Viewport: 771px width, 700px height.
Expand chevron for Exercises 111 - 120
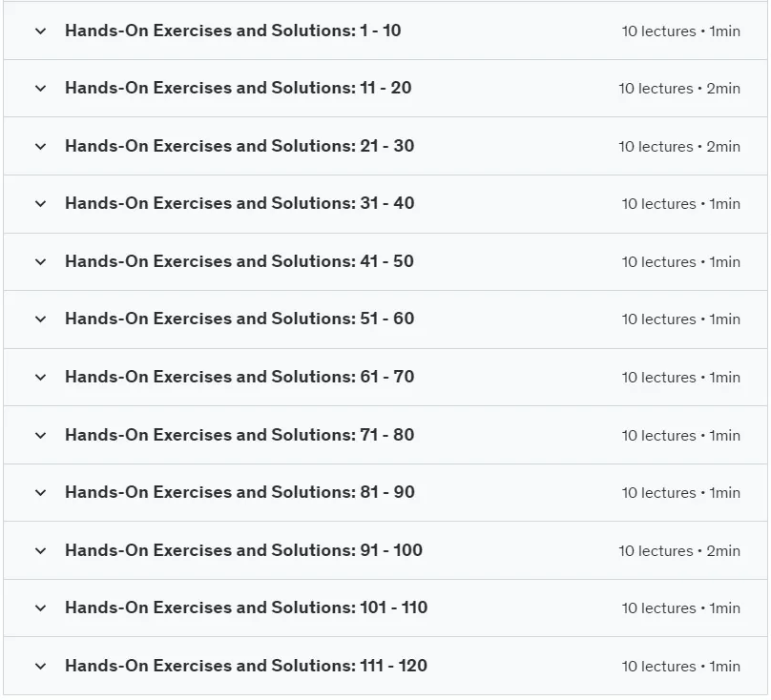41,666
